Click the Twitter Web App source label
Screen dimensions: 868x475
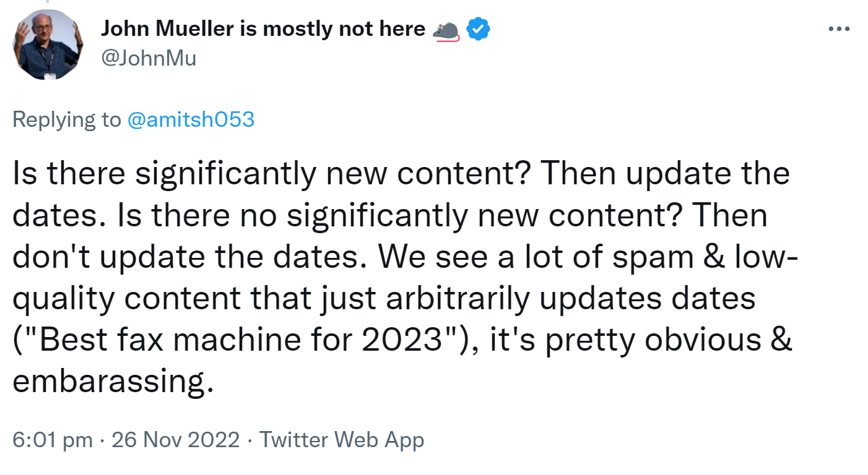pyautogui.click(x=342, y=440)
